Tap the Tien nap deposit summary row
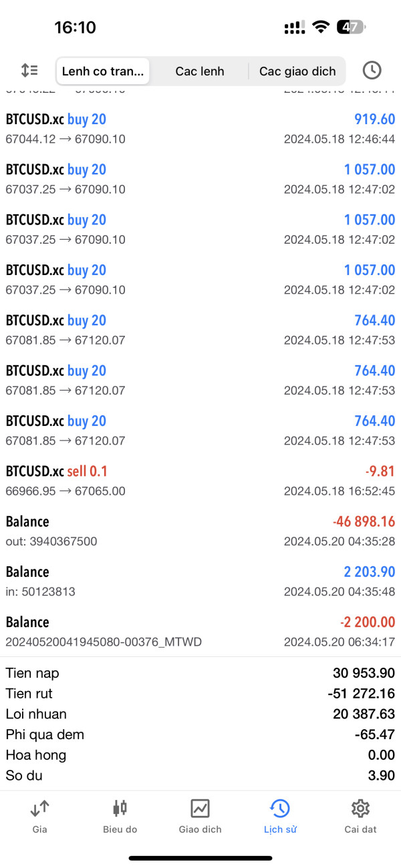This screenshot has width=401, height=868. [x=200, y=672]
